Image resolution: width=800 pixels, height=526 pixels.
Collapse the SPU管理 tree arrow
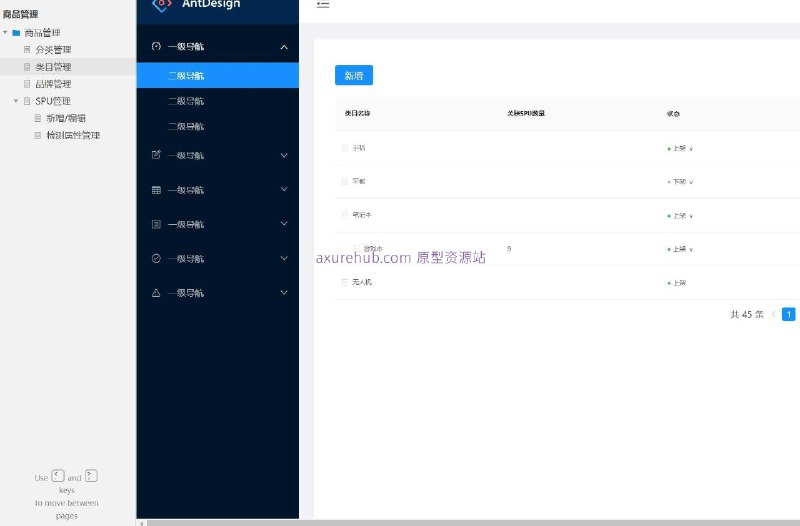coord(16,101)
